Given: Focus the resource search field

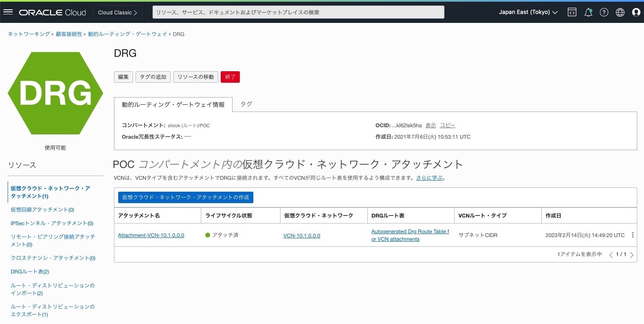Looking at the screenshot, I should 298,12.
